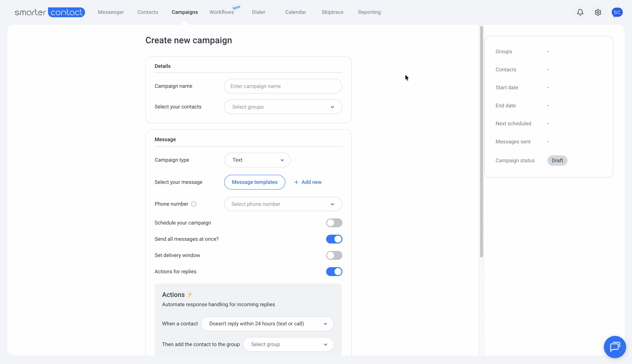Expand the Select group dropdown

(x=288, y=344)
